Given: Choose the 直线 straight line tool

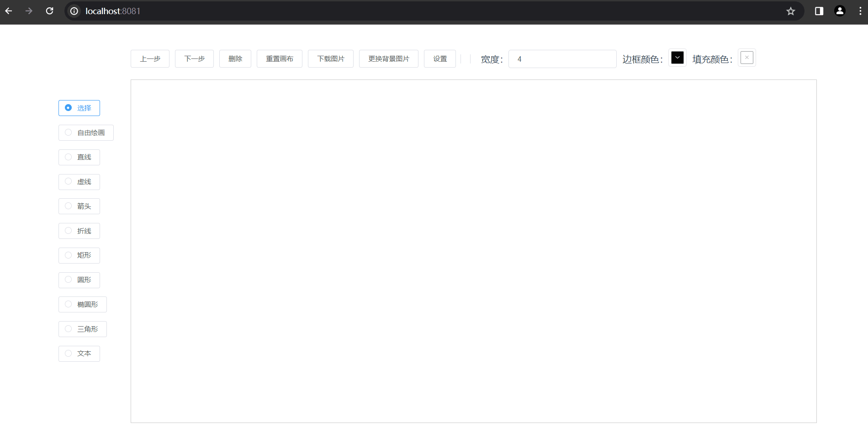Looking at the screenshot, I should click(x=79, y=157).
